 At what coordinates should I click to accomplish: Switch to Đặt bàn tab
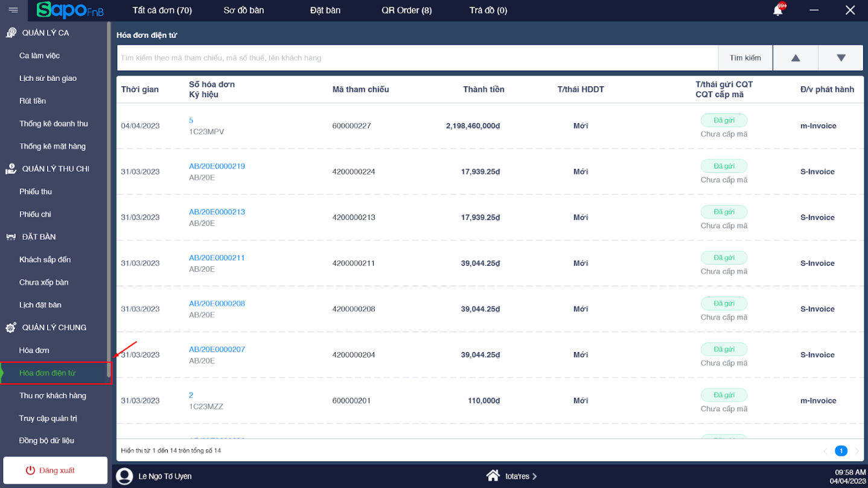click(325, 10)
